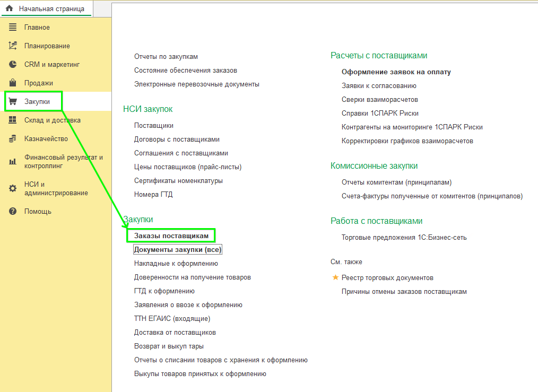
Task: Select the Казначейство coins icon
Action: click(12, 138)
